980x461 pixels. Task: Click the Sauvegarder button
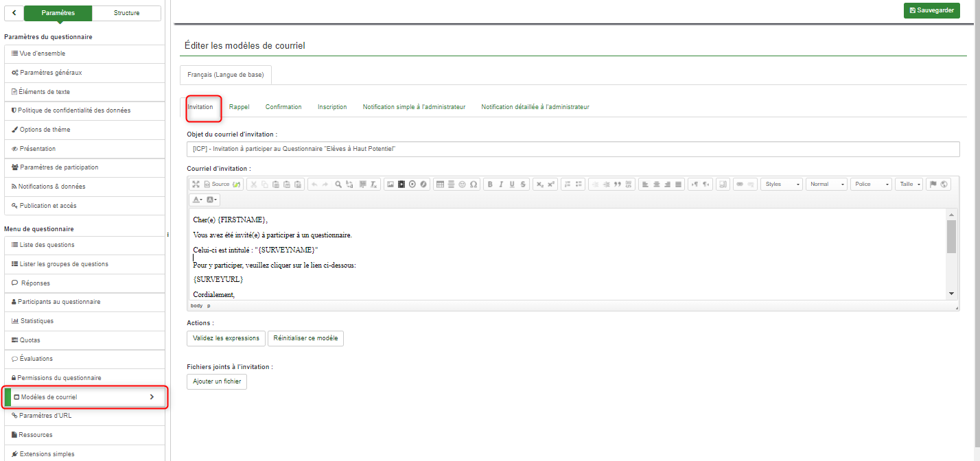pyautogui.click(x=931, y=10)
